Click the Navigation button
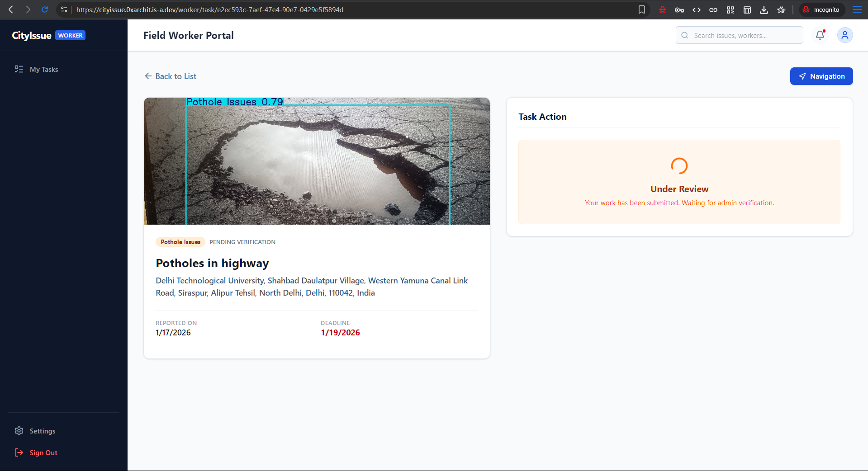 click(x=821, y=76)
